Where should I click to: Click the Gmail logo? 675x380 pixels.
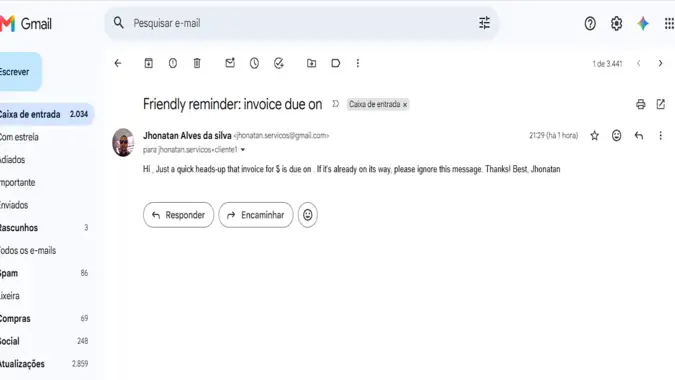26,23
